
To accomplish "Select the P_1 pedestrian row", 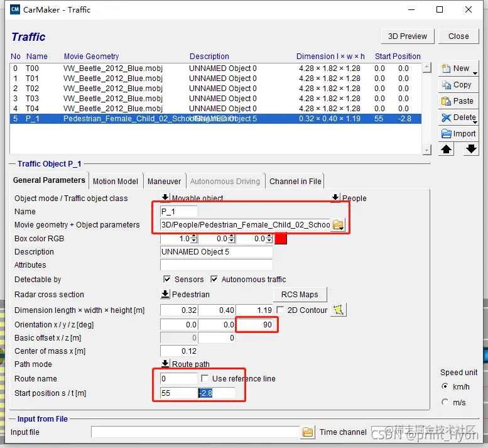I will [x=215, y=119].
